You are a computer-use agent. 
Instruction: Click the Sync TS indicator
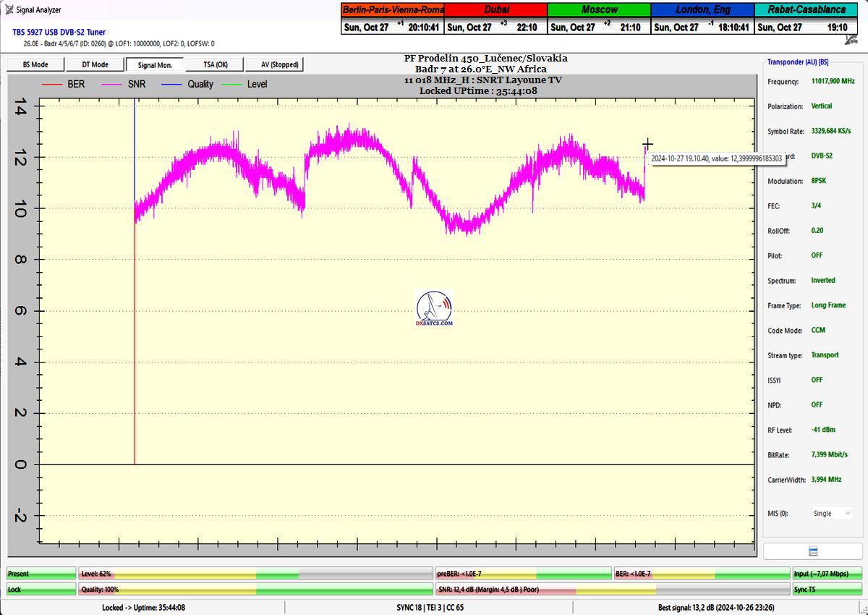tap(827, 590)
